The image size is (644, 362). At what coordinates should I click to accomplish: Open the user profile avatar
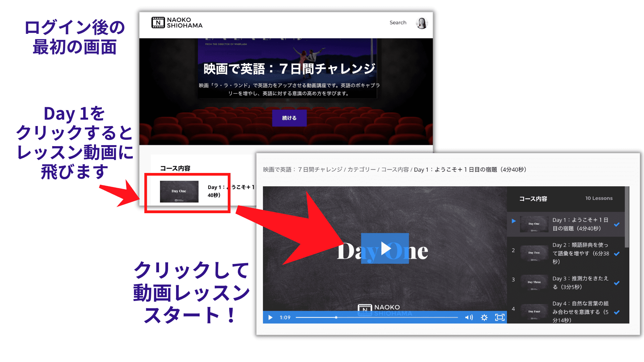[421, 23]
